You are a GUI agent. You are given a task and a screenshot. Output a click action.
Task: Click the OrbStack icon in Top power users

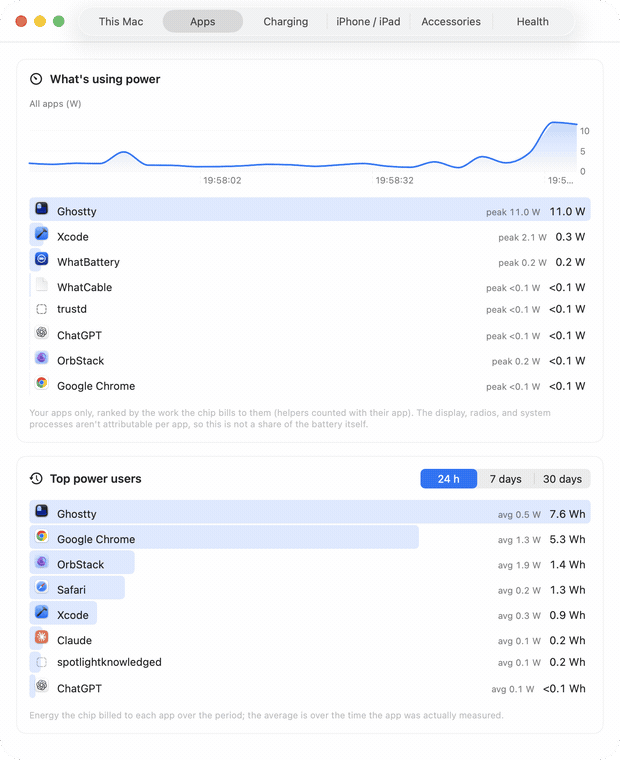click(42, 562)
